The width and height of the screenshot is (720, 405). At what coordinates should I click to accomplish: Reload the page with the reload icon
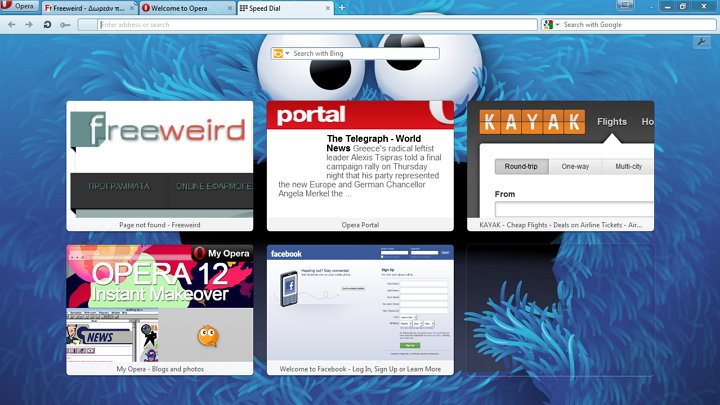(x=47, y=25)
